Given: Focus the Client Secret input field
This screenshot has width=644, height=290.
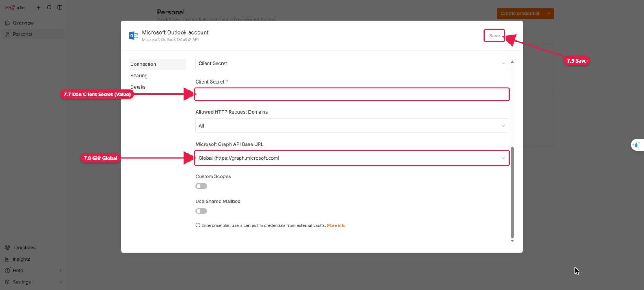Looking at the screenshot, I should pyautogui.click(x=352, y=94).
